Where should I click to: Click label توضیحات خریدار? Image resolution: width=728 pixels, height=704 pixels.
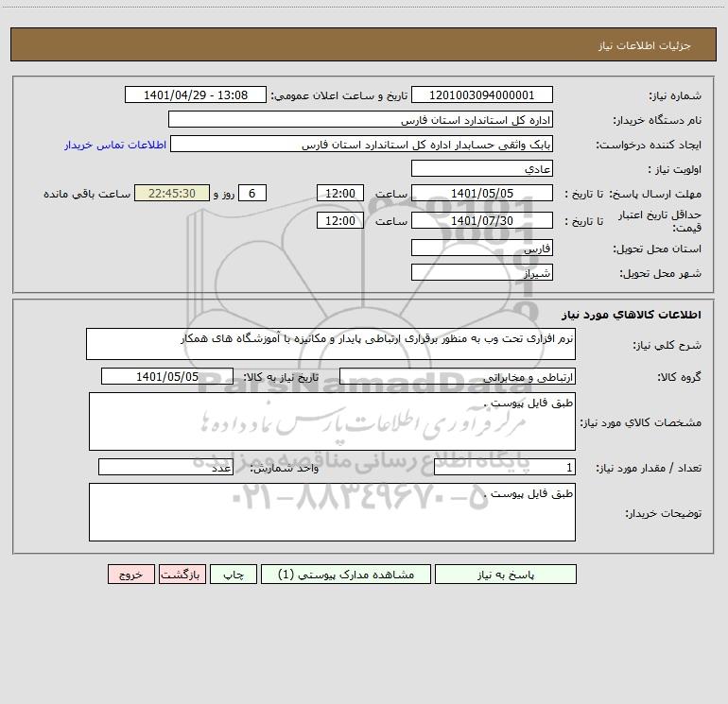[663, 513]
